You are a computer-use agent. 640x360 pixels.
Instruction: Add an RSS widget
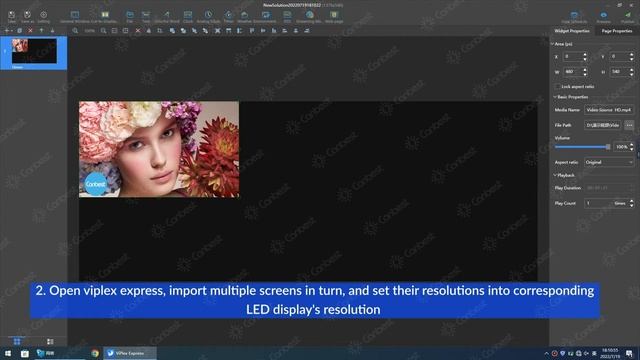click(x=287, y=16)
